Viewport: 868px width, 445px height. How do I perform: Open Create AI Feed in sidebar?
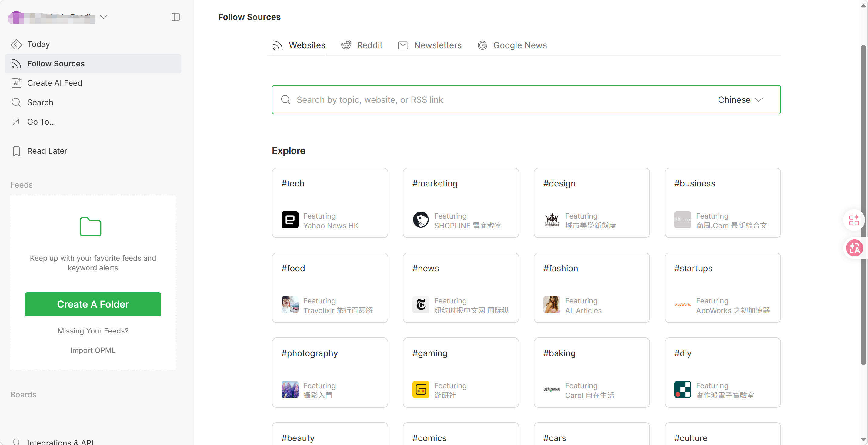click(93, 83)
